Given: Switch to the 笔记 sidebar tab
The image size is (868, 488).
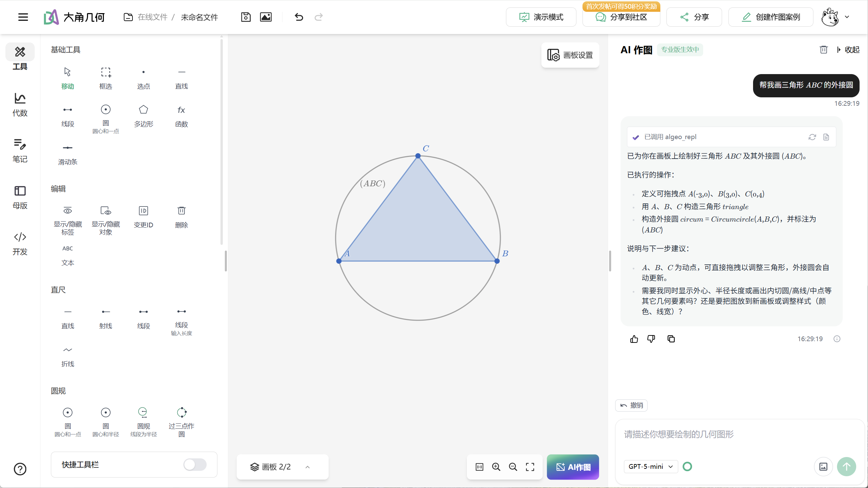Looking at the screenshot, I should (20, 151).
